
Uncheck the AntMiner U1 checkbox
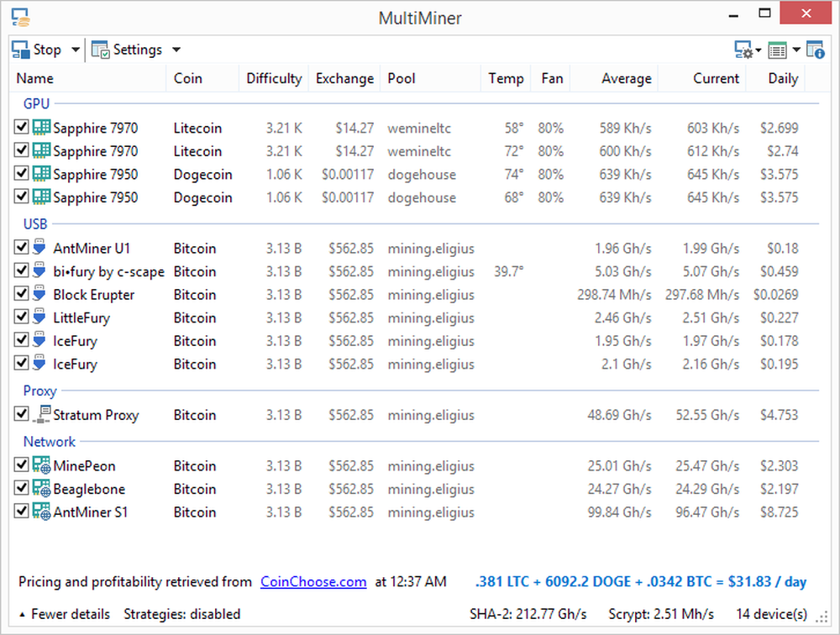[22, 249]
